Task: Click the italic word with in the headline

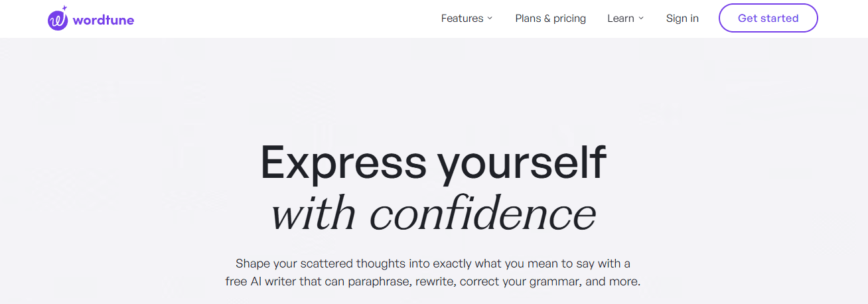Action: [x=315, y=214]
